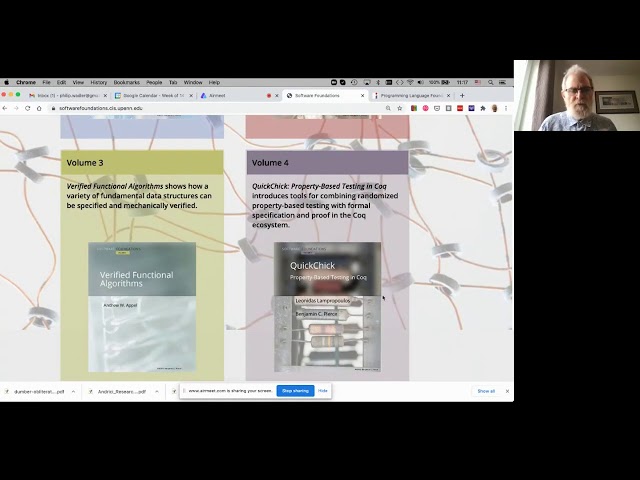This screenshot has width=640, height=480.
Task: Switch to the Gmail Inbox tab
Action: [65, 96]
